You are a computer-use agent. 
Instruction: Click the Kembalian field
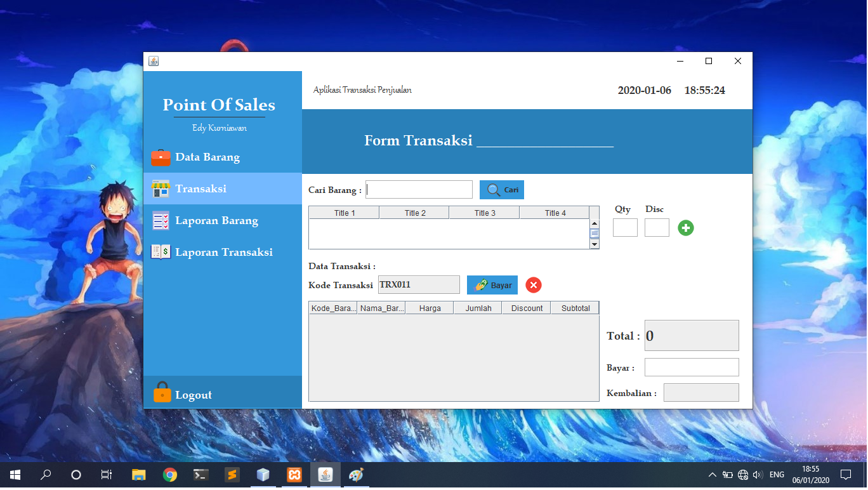pyautogui.click(x=701, y=393)
